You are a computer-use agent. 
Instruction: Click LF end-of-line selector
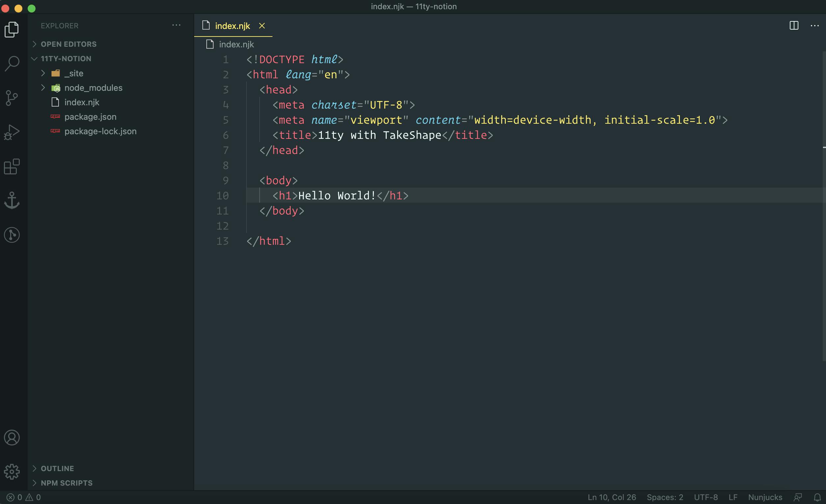[733, 497]
